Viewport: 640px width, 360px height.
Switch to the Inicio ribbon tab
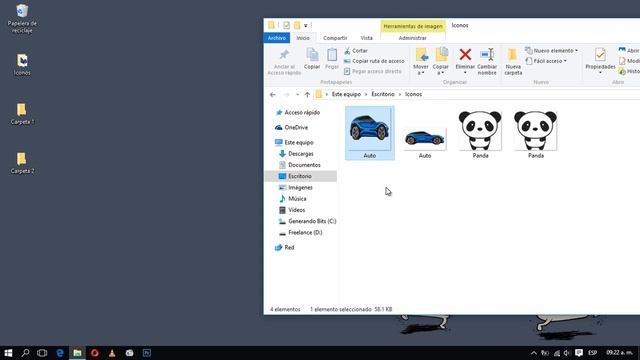[x=303, y=38]
